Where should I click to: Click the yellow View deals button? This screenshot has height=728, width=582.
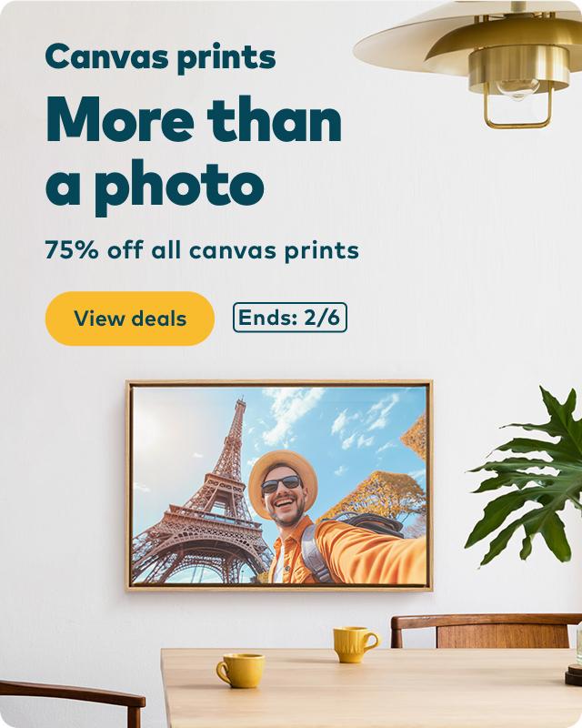coord(130,318)
